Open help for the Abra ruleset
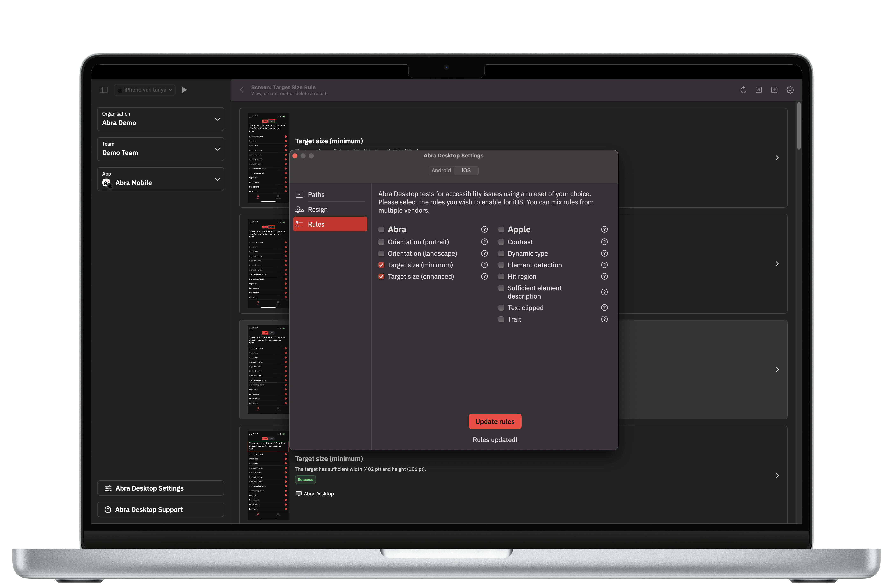The image size is (893, 588). (484, 229)
